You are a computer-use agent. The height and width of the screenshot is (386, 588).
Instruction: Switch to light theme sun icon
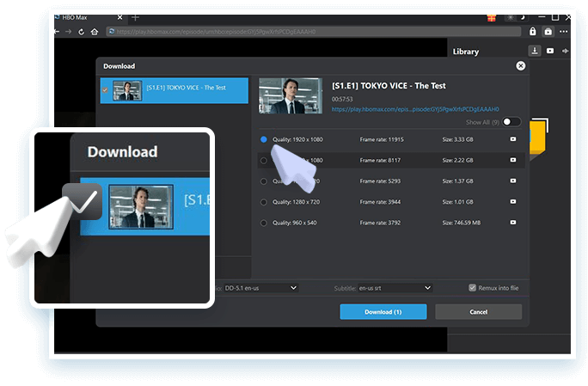click(x=511, y=18)
